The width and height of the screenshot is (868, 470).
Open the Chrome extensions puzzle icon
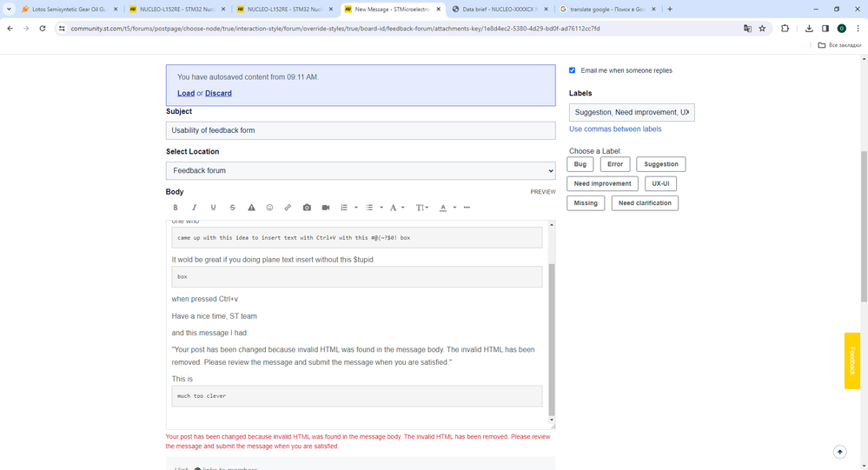785,28
